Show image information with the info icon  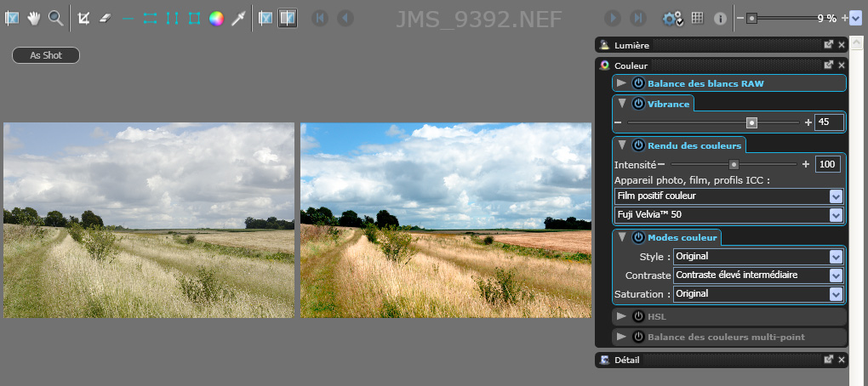(x=720, y=19)
